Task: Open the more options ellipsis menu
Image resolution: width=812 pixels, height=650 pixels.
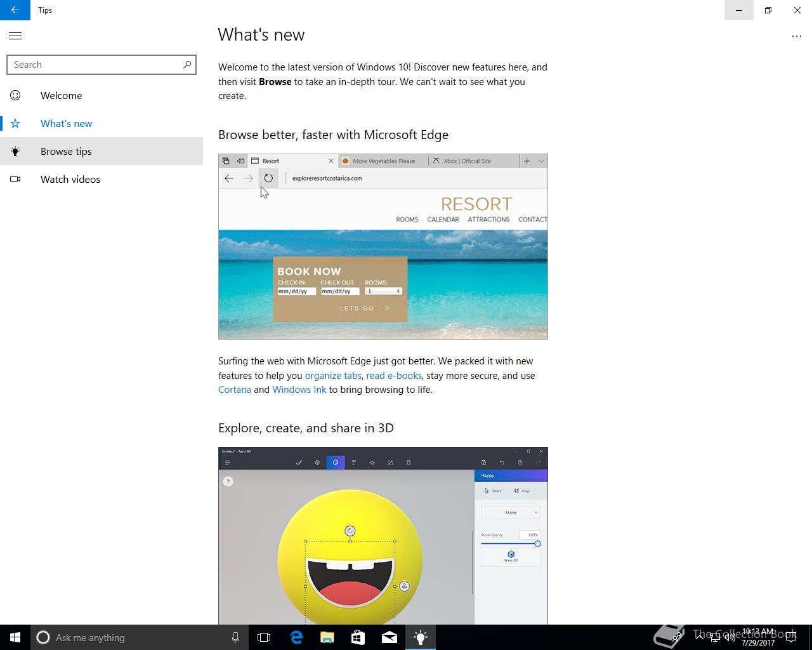Action: pyautogui.click(x=797, y=36)
